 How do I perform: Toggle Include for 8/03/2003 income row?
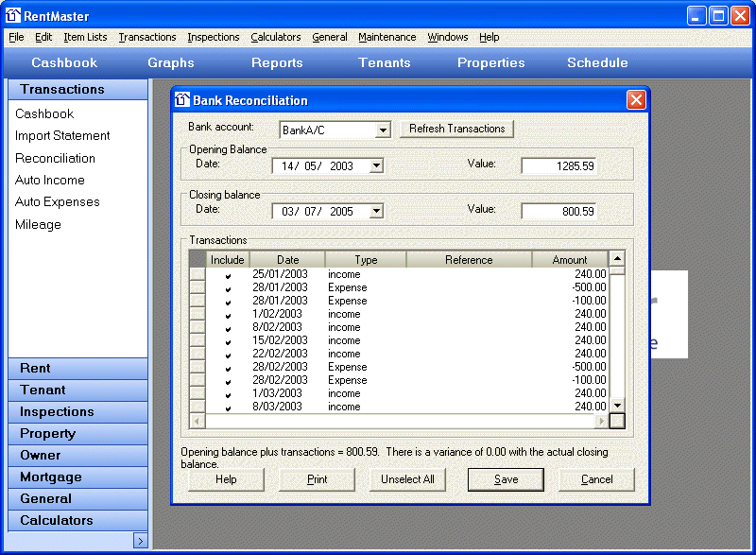pos(228,408)
